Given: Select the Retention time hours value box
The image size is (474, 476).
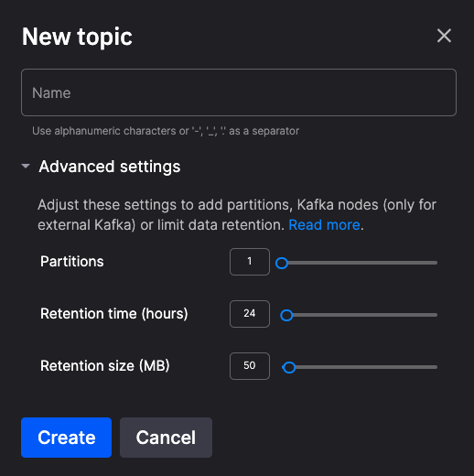Looking at the screenshot, I should pos(250,314).
